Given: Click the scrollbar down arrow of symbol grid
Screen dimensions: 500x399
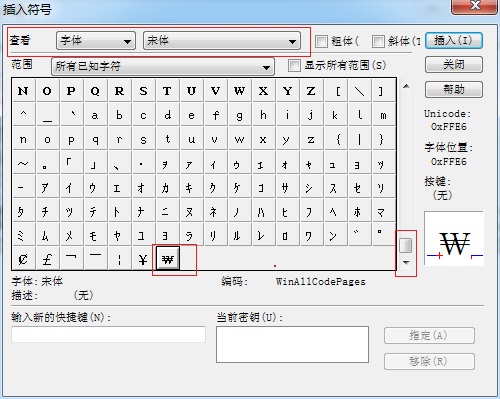Looking at the screenshot, I should [x=406, y=263].
